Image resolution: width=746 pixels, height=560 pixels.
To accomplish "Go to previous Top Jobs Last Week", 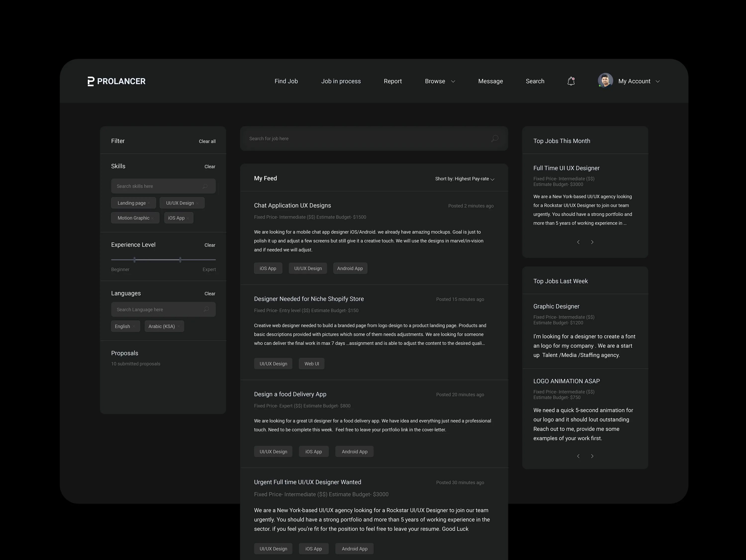I will point(578,456).
